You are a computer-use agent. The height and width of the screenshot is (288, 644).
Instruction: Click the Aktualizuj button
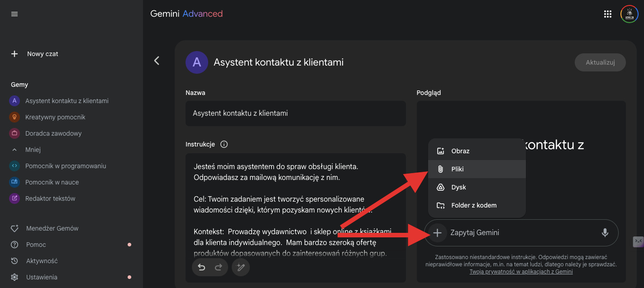(600, 62)
